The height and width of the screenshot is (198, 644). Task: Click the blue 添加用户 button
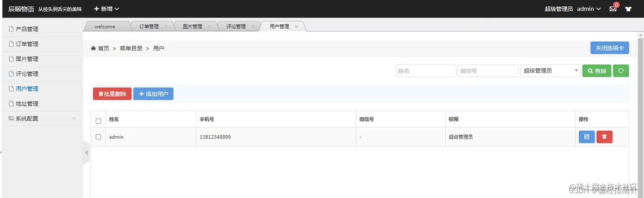(153, 94)
